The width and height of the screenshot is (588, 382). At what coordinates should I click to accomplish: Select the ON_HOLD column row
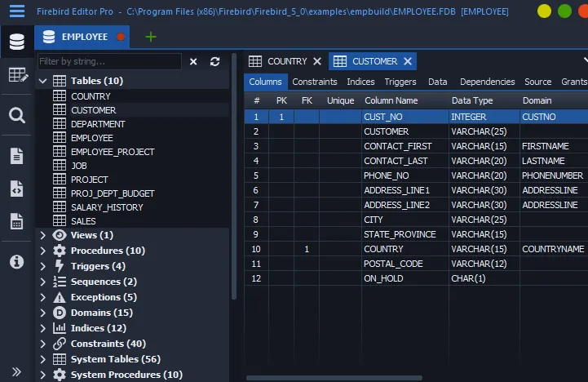point(416,278)
